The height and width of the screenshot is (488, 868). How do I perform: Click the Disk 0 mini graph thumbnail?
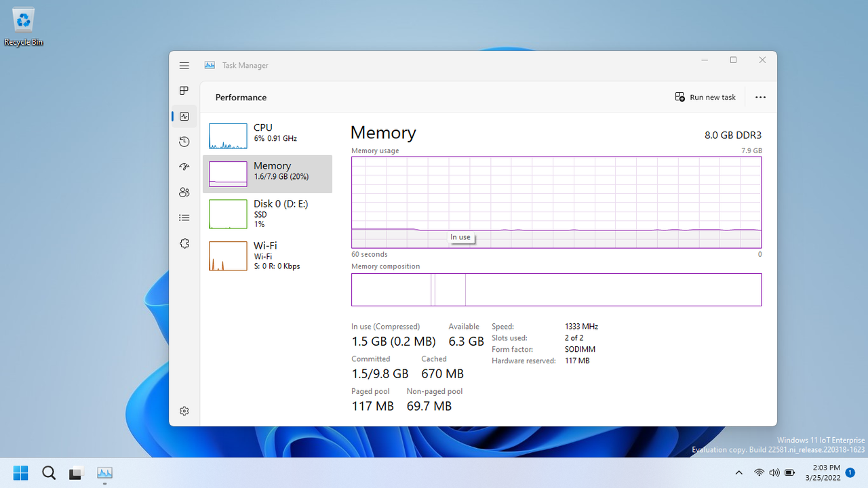[x=228, y=214]
